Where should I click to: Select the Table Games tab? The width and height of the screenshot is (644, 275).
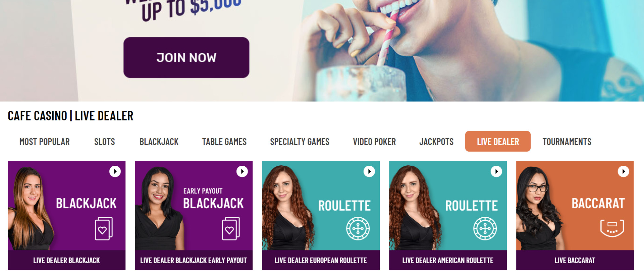(x=224, y=142)
